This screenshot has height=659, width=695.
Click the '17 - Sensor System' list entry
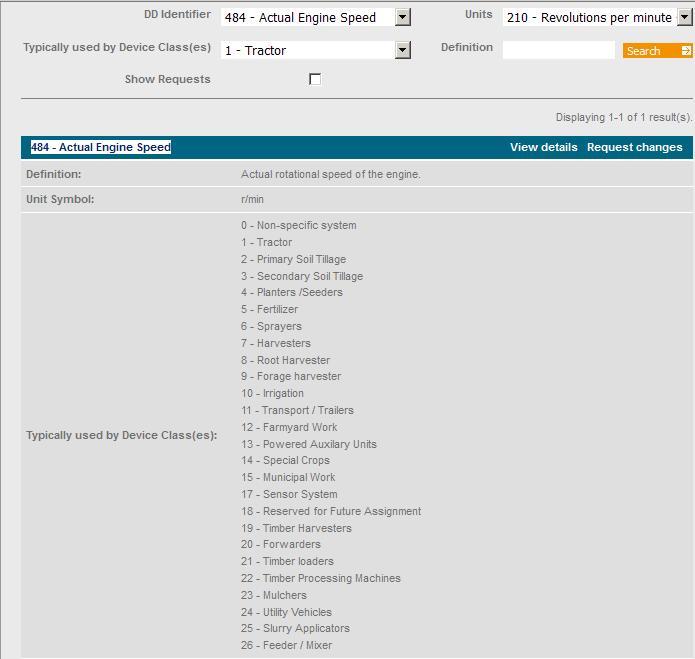289,494
